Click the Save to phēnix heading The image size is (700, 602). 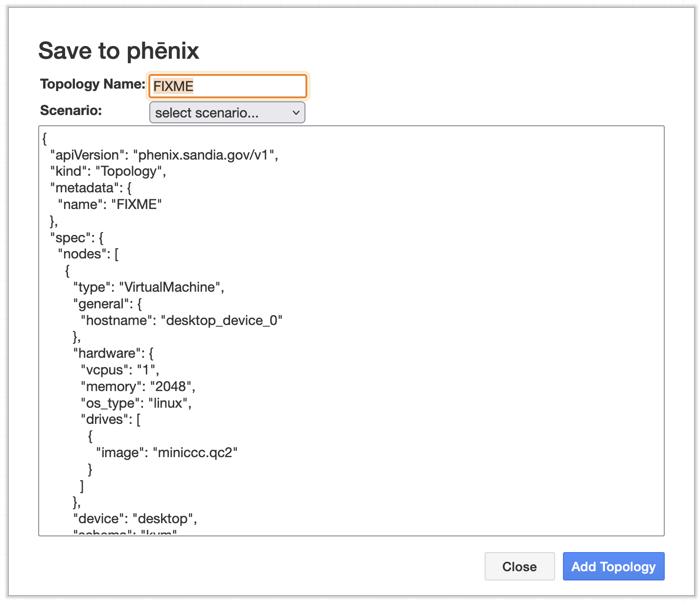point(118,51)
